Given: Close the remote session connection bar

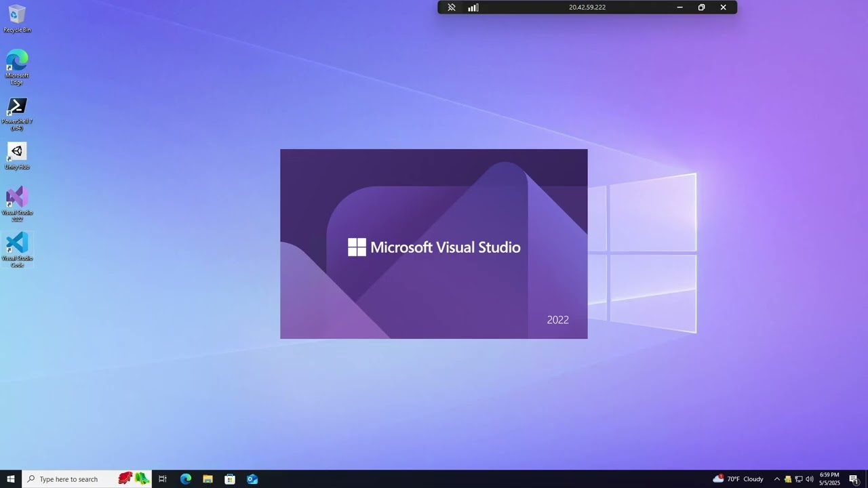Looking at the screenshot, I should [723, 7].
